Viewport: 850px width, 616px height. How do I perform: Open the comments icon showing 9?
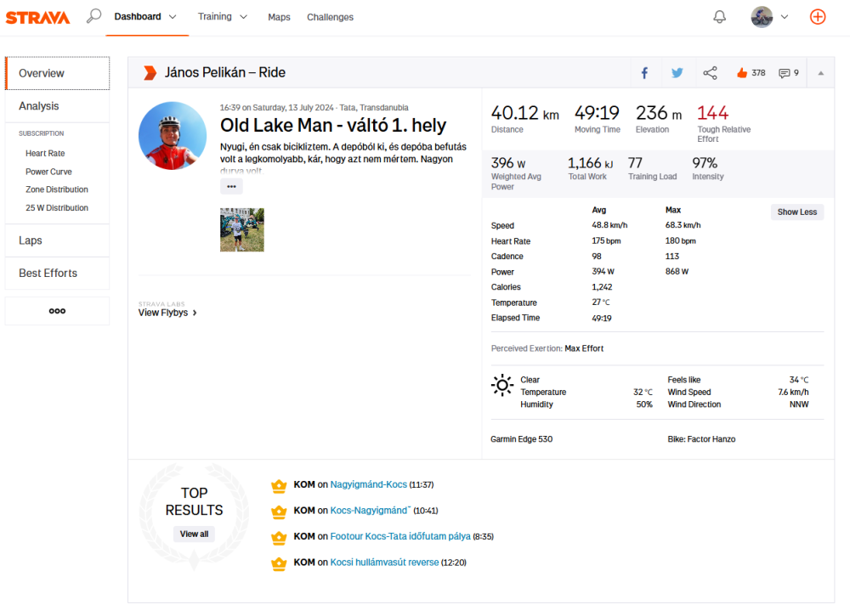point(785,73)
